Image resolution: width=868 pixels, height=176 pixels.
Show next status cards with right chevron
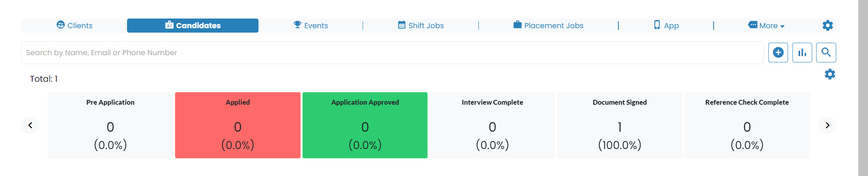(827, 125)
